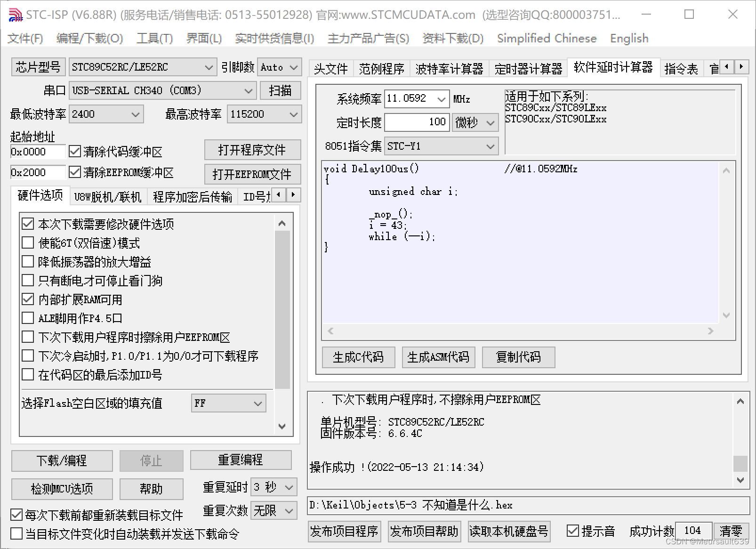Viewport: 756px width, 549px height.
Task: Open 重复延时 3 秒 dropdown
Action: click(x=273, y=487)
